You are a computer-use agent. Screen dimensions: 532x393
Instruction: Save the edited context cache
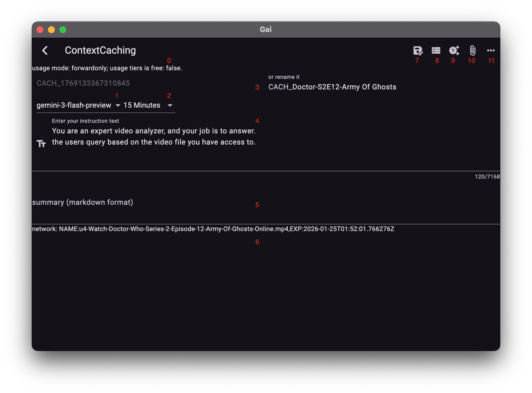point(418,51)
